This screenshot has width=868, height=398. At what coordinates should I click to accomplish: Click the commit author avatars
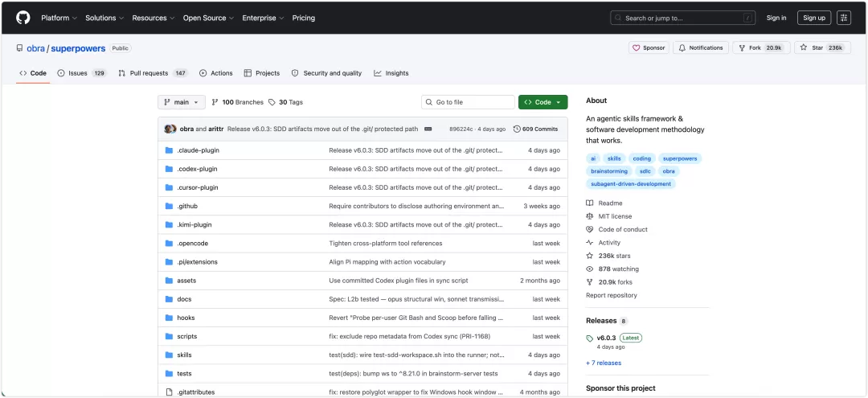[170, 129]
